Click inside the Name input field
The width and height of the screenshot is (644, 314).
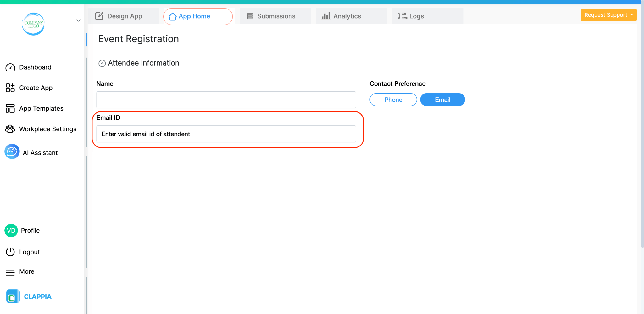[226, 100]
